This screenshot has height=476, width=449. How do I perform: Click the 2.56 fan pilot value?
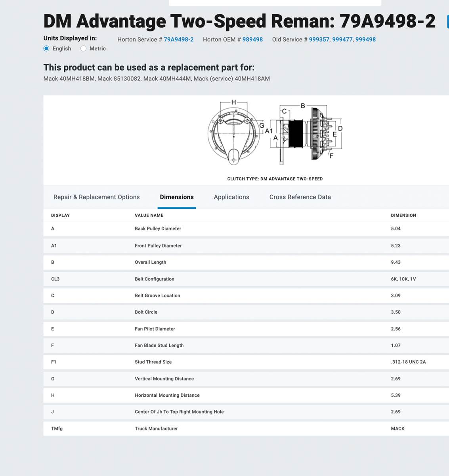point(396,329)
